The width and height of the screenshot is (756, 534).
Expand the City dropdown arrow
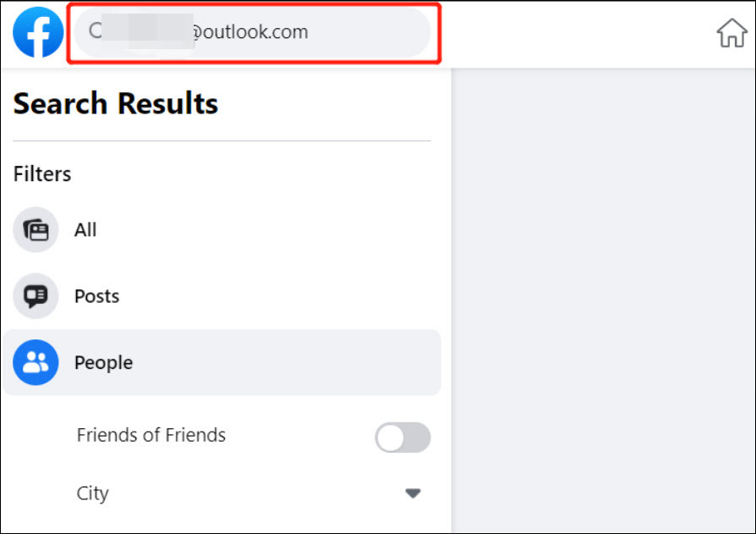click(413, 493)
